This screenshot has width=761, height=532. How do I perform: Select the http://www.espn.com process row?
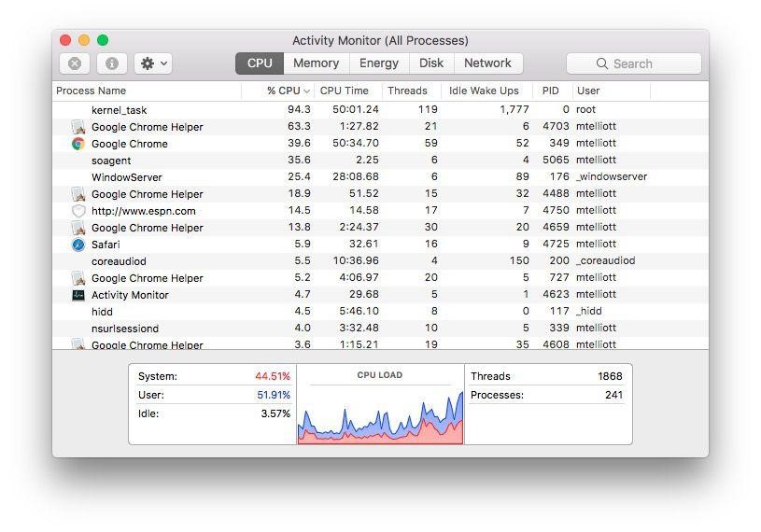tap(380, 211)
